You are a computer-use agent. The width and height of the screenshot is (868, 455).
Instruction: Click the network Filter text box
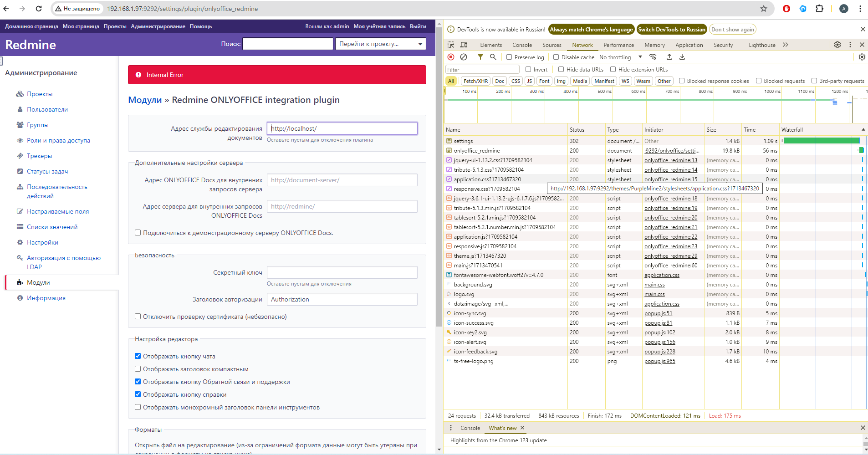click(482, 69)
